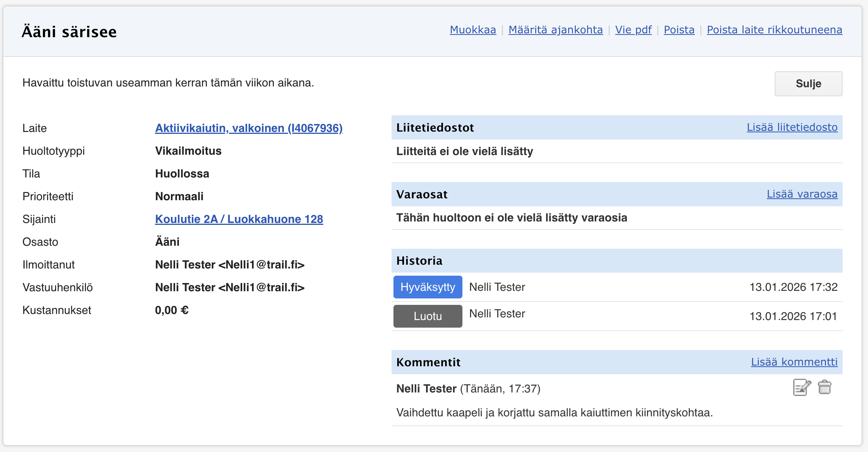Click Määritä ajankohta link
Screen dimensions: 868x452
click(555, 30)
